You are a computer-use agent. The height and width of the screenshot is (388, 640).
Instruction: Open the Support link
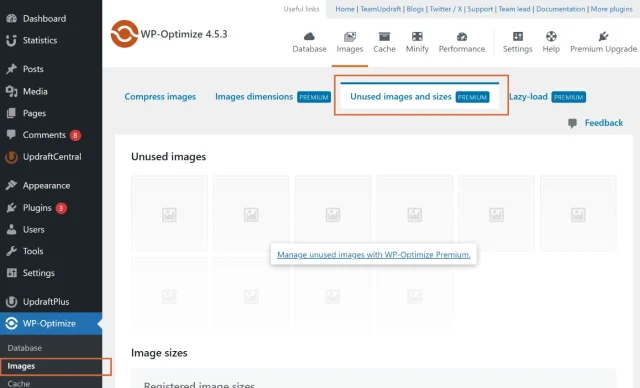click(480, 9)
